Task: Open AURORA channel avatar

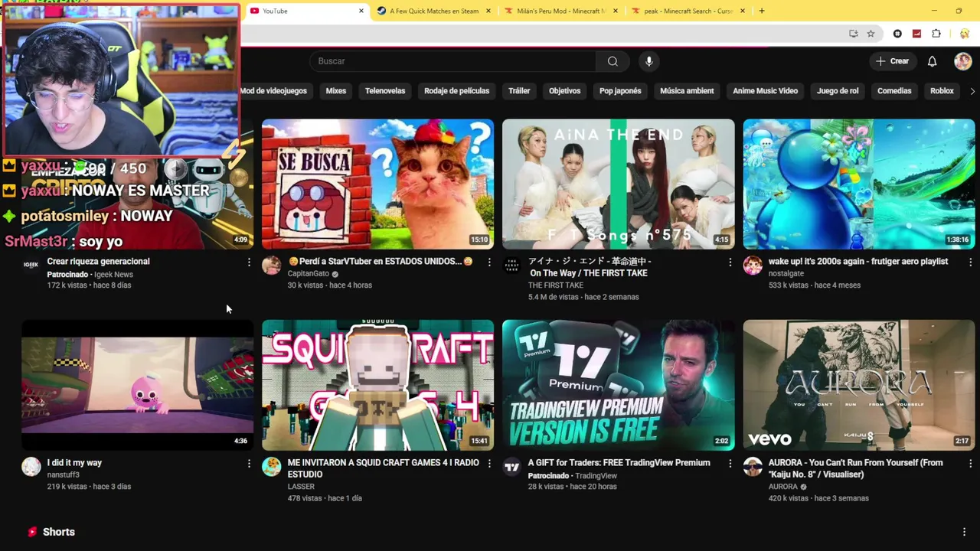Action: (753, 467)
